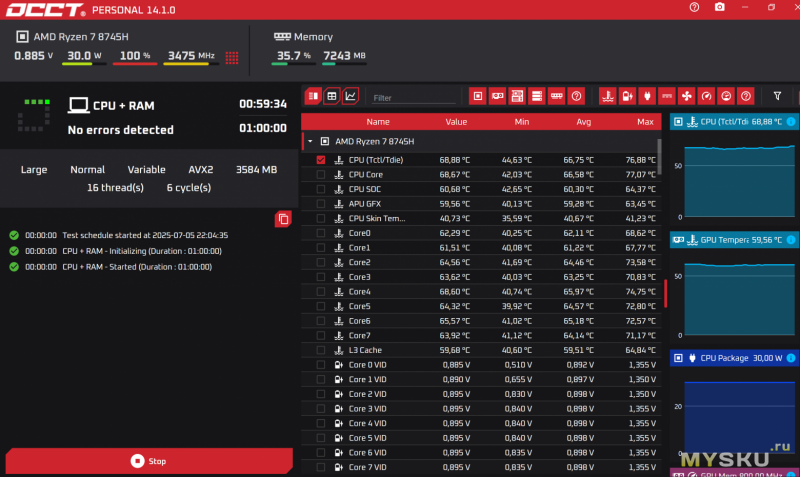Check the CPU SOC sensor checkbox

(x=320, y=189)
